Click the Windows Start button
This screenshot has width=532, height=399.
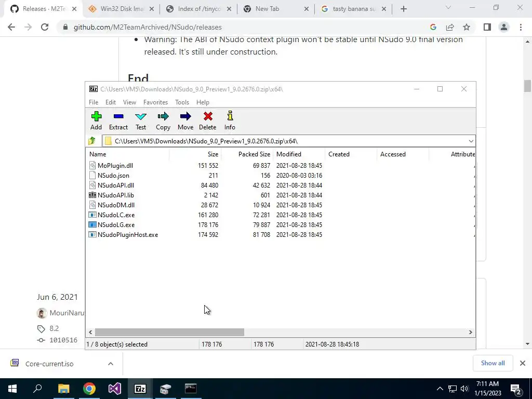(12, 389)
